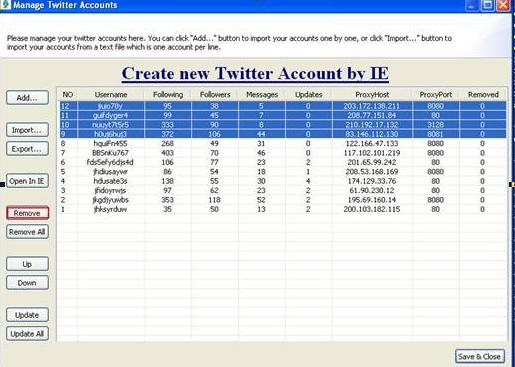
Task: Open the Import... dialog
Action: point(27,130)
